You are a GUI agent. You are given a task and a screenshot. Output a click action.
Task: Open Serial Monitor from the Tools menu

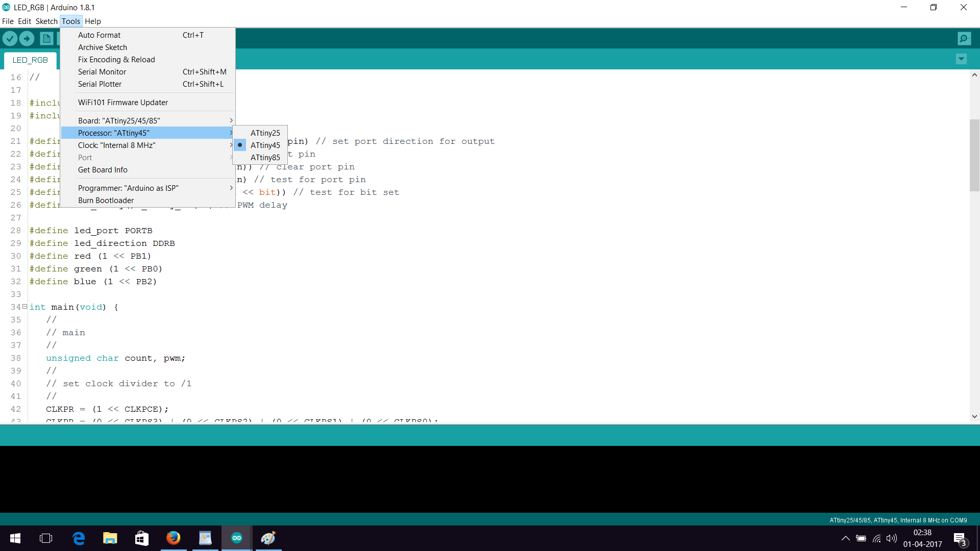coord(148,71)
